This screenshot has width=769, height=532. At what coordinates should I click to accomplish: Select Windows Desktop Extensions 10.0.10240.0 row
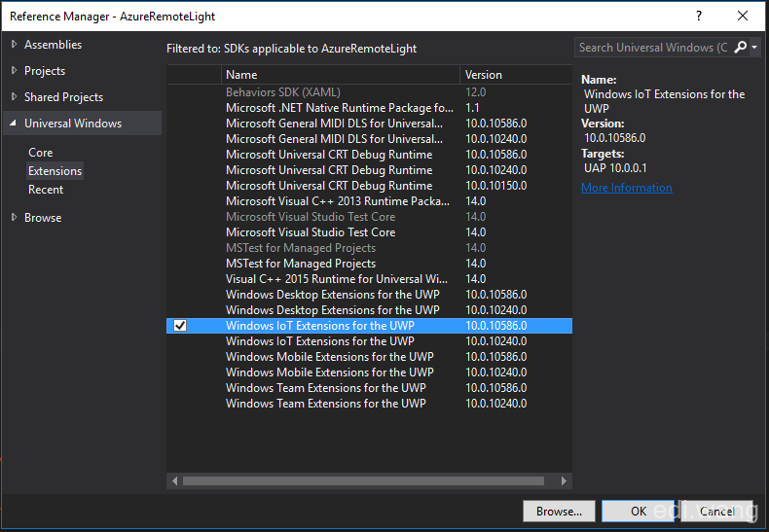pos(369,310)
